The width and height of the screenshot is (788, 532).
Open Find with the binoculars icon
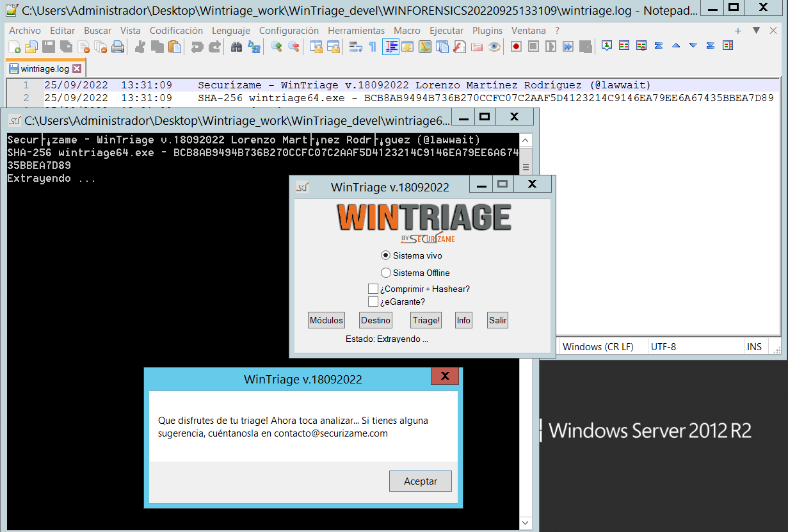tap(237, 46)
